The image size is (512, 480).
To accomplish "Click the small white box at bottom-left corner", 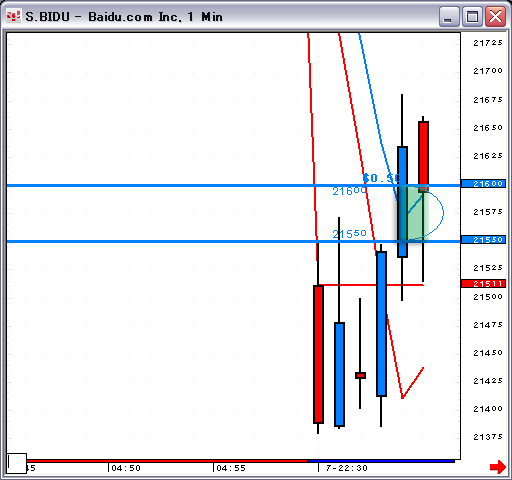I will click(17, 463).
